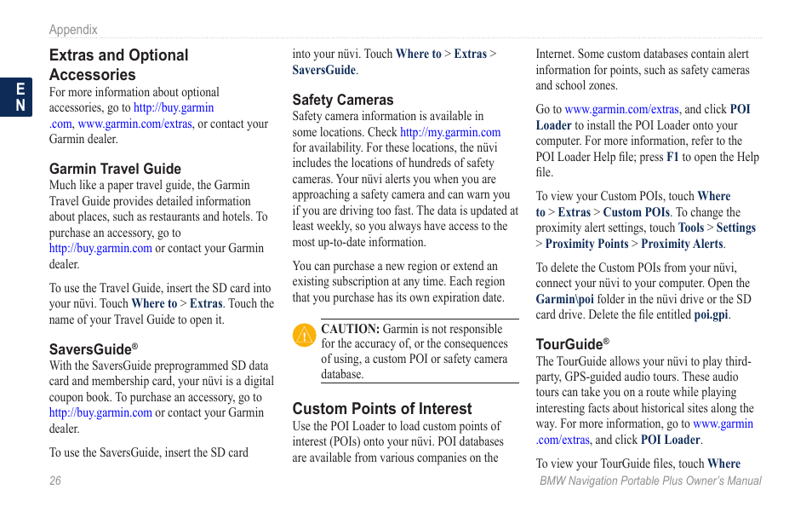Screen dimensions: 812x518
Task: Click the Appendix header text
Action: [x=73, y=30]
